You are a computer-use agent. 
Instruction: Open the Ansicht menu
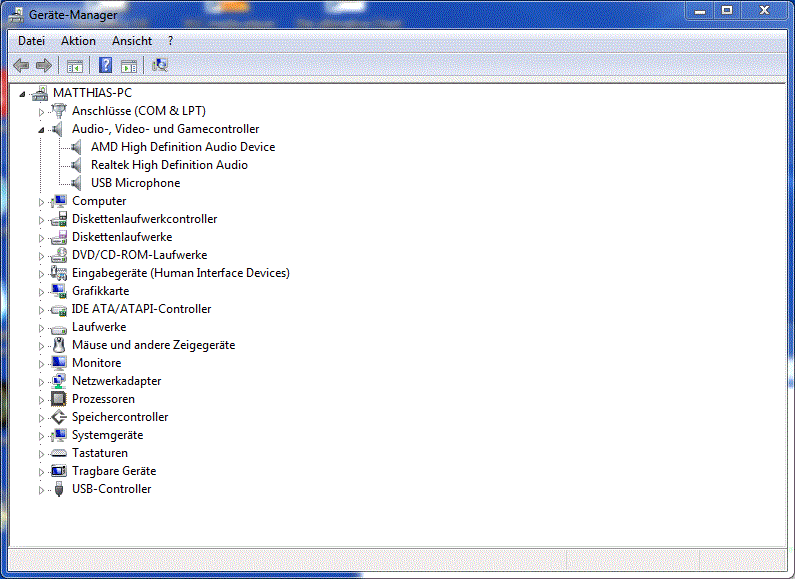pos(132,41)
